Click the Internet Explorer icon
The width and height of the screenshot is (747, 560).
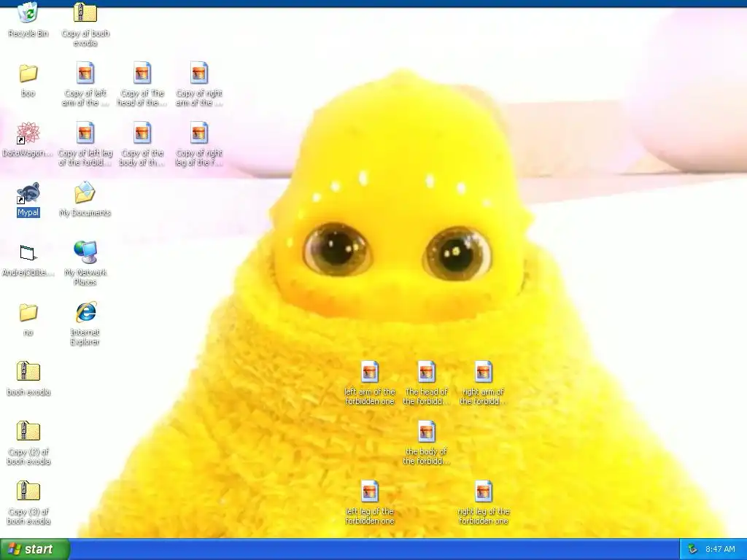[85, 312]
